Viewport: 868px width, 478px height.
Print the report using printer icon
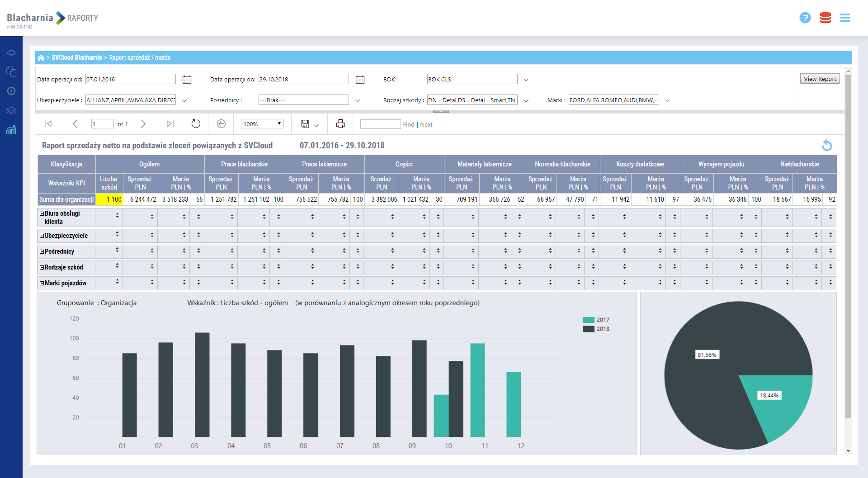340,124
